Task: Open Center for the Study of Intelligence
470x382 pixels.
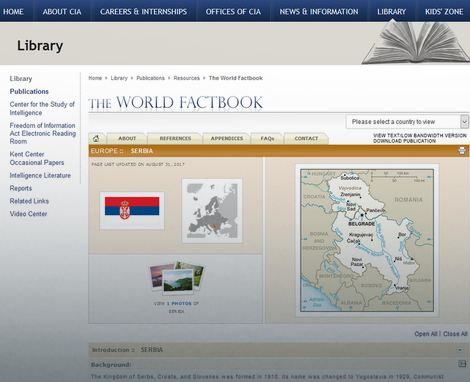Action: 42,108
